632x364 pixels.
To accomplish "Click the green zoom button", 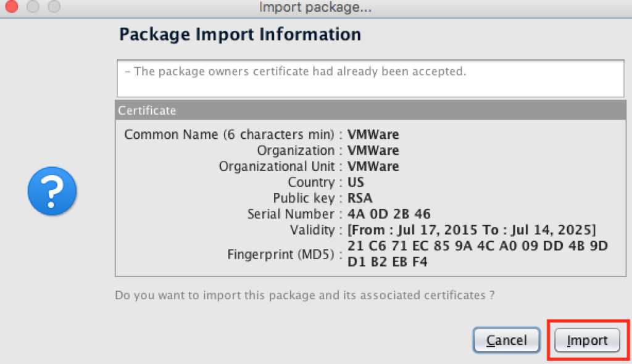I will [x=54, y=7].
